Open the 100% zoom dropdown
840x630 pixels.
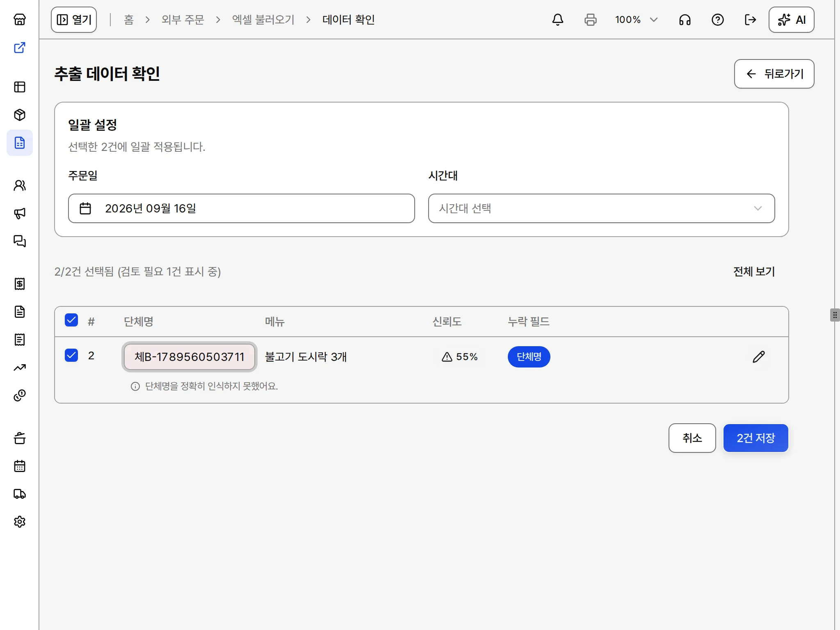click(x=636, y=20)
